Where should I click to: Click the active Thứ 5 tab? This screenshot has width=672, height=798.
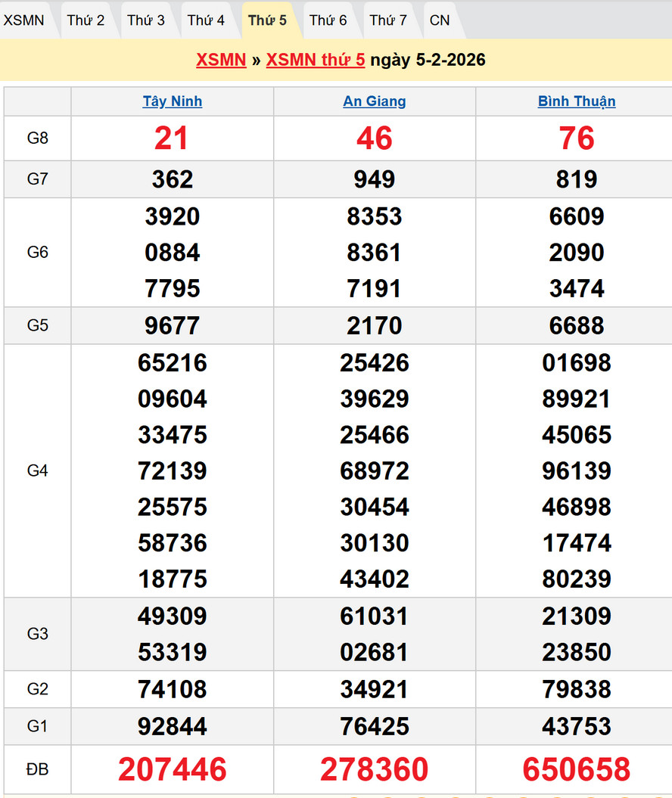coord(267,20)
